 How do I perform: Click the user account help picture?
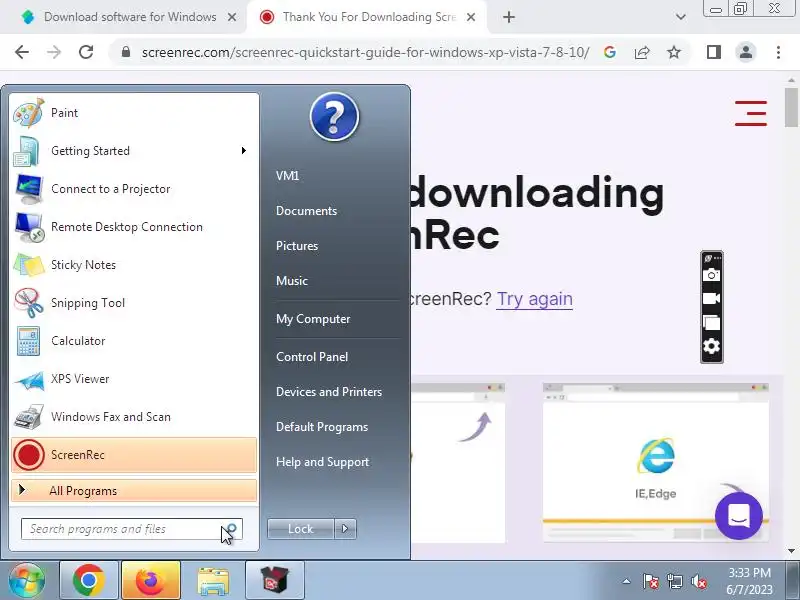(x=334, y=117)
